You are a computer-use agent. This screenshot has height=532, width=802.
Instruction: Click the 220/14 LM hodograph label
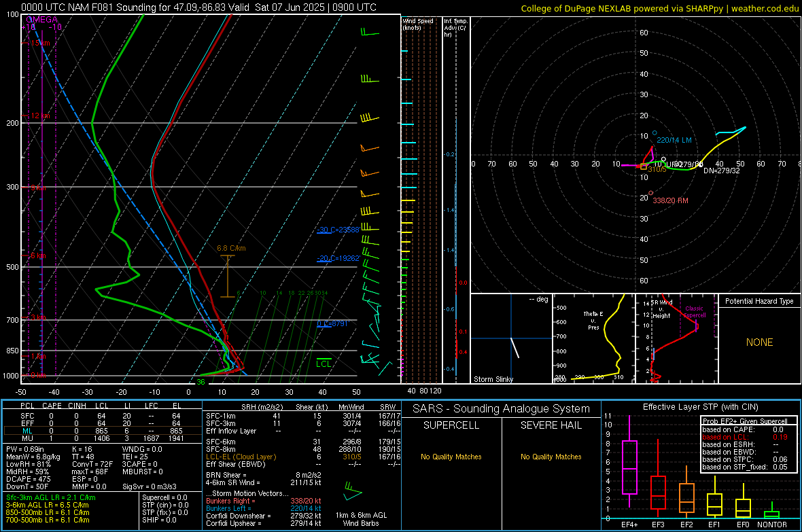coord(674,140)
